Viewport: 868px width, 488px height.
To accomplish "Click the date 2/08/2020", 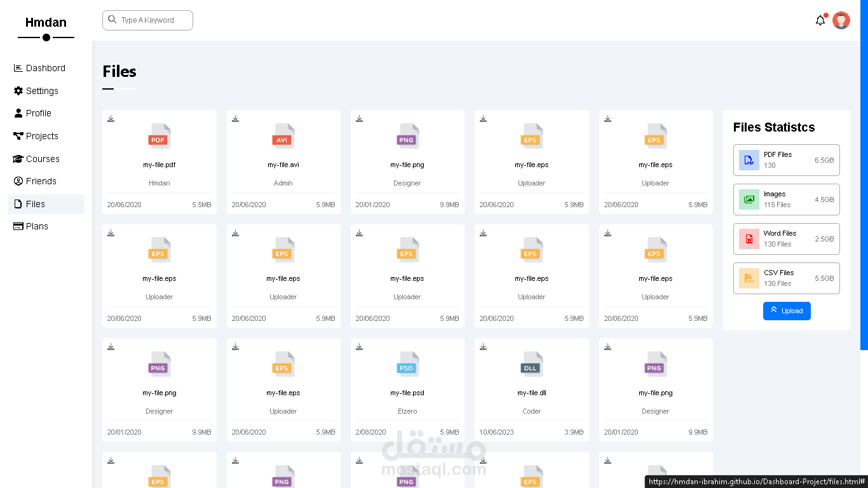I will point(370,432).
